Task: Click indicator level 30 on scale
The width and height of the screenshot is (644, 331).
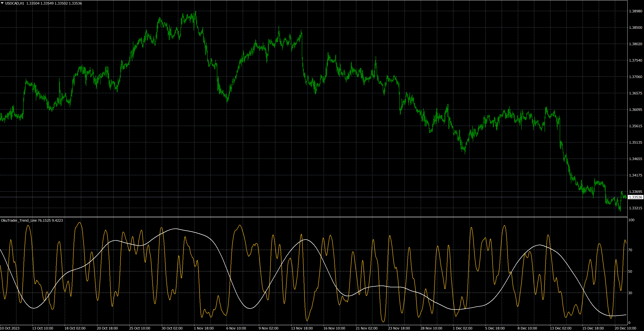Action: [630, 293]
